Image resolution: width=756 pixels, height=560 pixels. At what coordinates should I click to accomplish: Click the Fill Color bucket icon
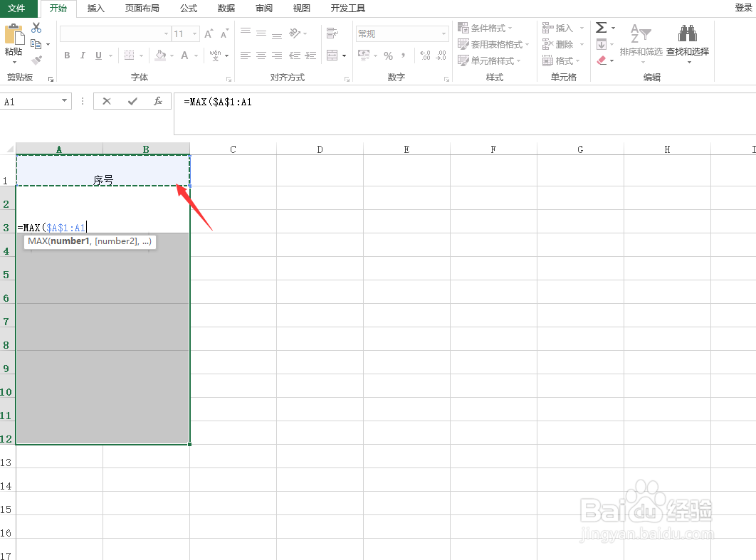[x=161, y=56]
